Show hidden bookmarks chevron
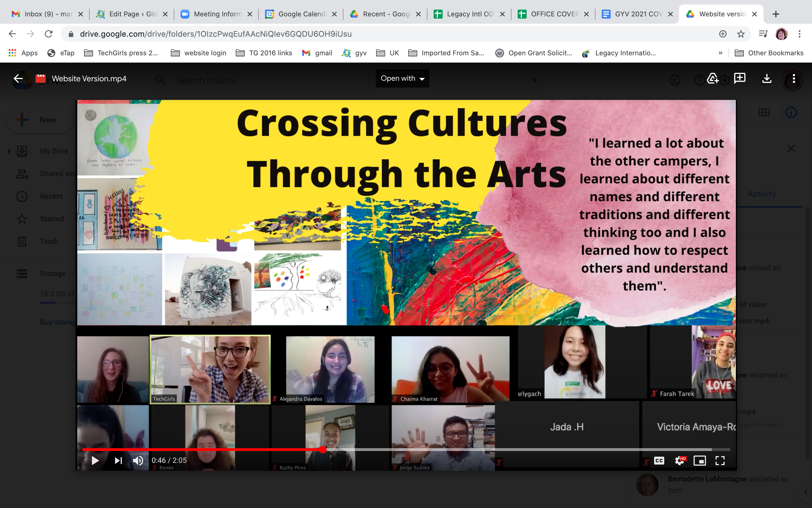812x508 pixels. 720,53
